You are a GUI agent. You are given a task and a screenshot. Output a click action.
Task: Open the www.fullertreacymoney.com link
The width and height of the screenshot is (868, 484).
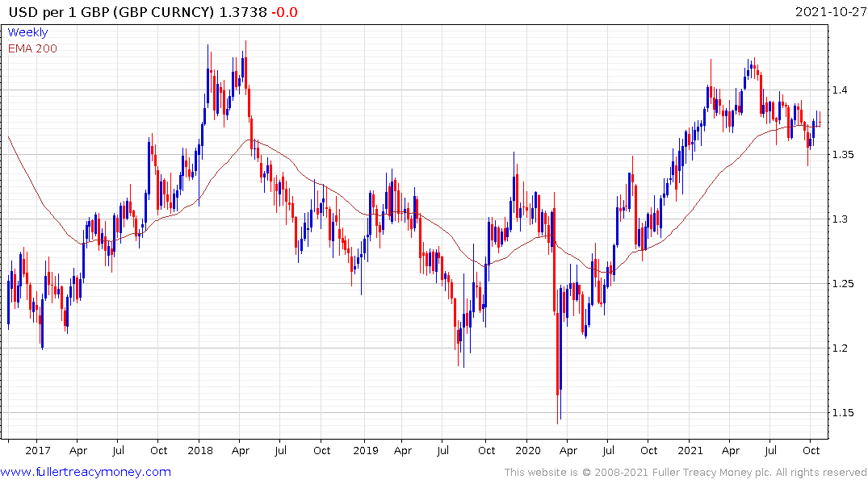point(86,472)
